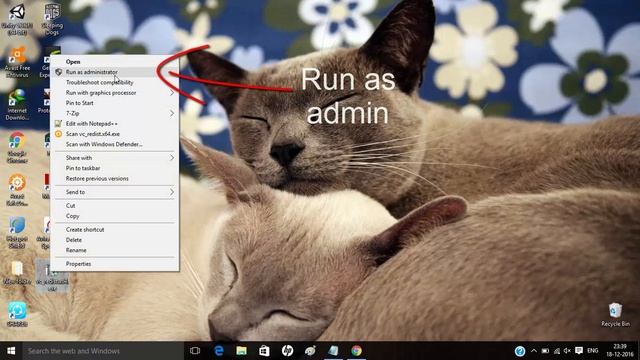
Task: Choose Troubleshoot compatibility
Action: coord(115,82)
